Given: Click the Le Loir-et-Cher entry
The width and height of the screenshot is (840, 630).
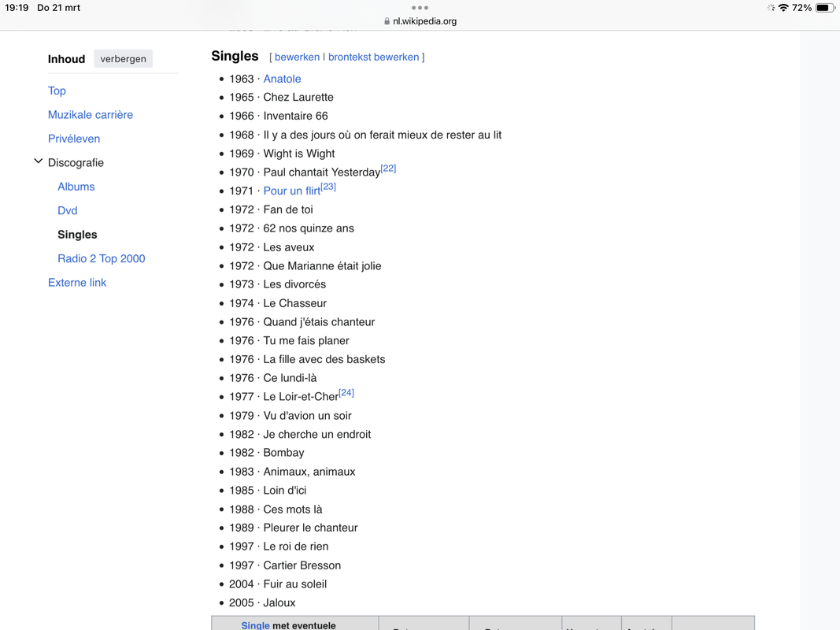Looking at the screenshot, I should (x=301, y=397).
